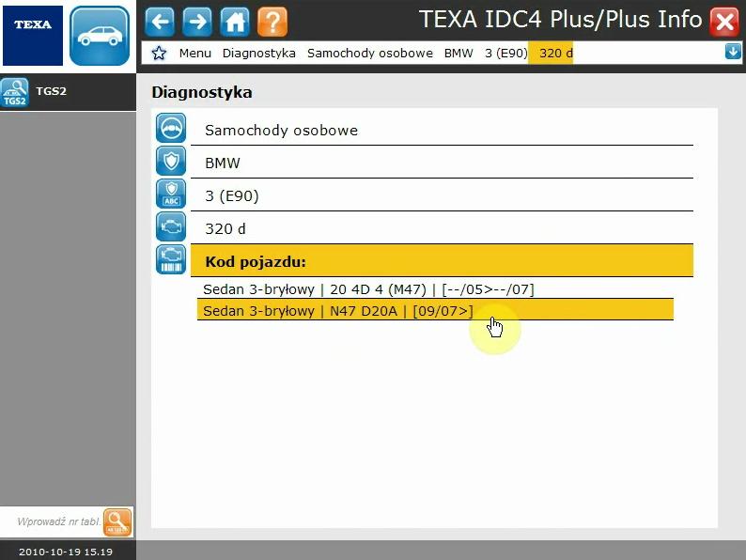
Task: Click the license plate search icon
Action: pos(117,521)
